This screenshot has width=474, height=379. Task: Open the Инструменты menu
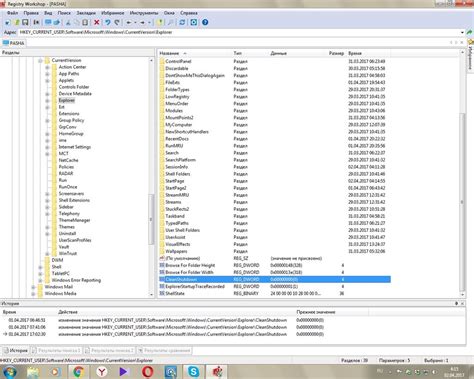tap(144, 13)
